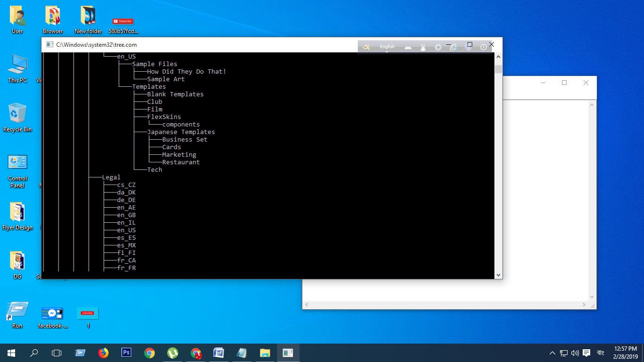Click the console scrollbar down arrow
The width and height of the screenshot is (644, 362).
498,275
